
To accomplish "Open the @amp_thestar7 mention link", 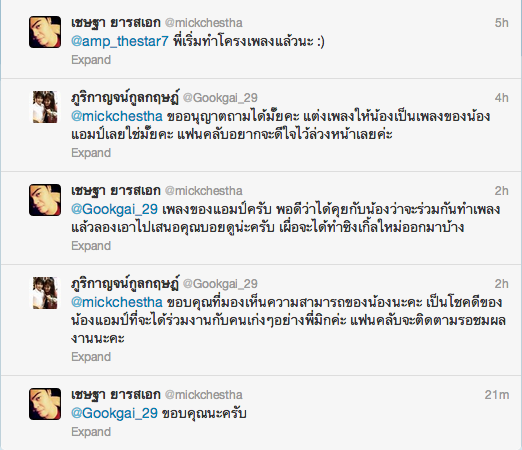I will [120, 41].
